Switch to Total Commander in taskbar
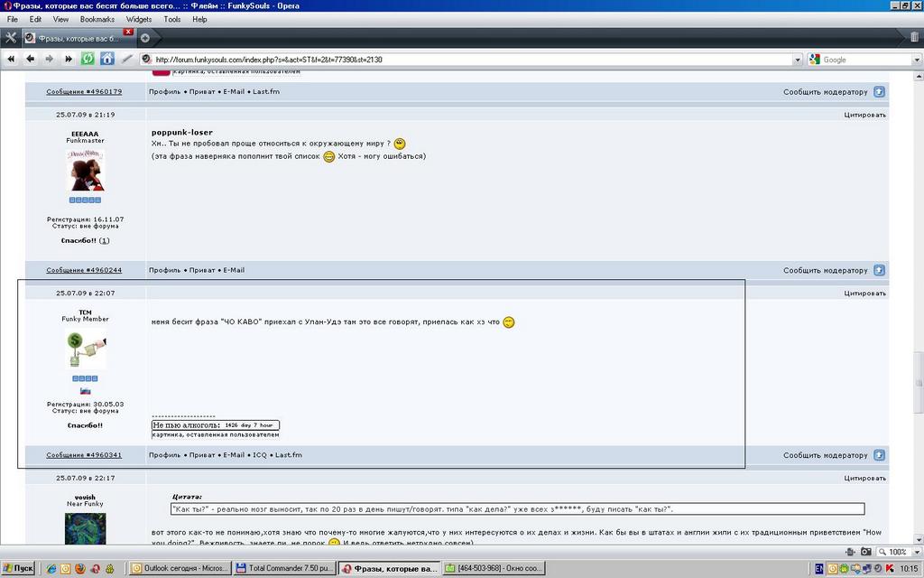This screenshot has height=578, width=924. (x=284, y=568)
